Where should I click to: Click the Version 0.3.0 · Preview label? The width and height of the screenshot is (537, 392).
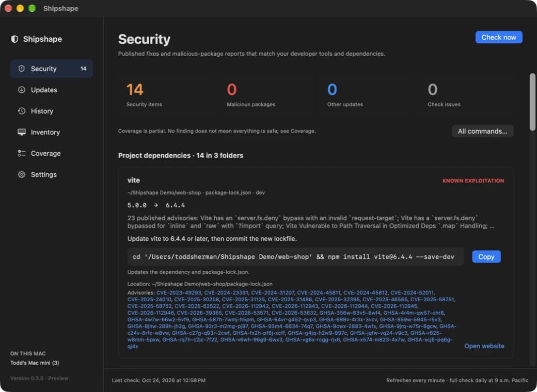coord(39,378)
